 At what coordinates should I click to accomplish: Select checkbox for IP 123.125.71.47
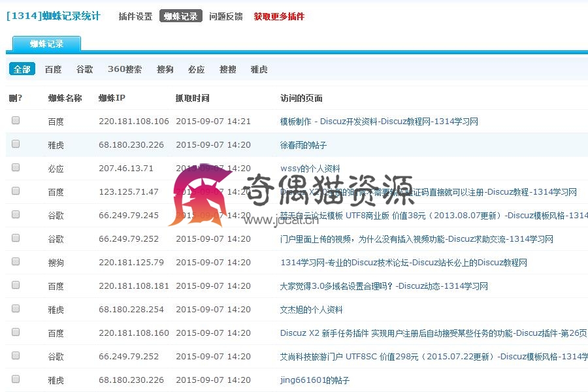pyautogui.click(x=16, y=191)
